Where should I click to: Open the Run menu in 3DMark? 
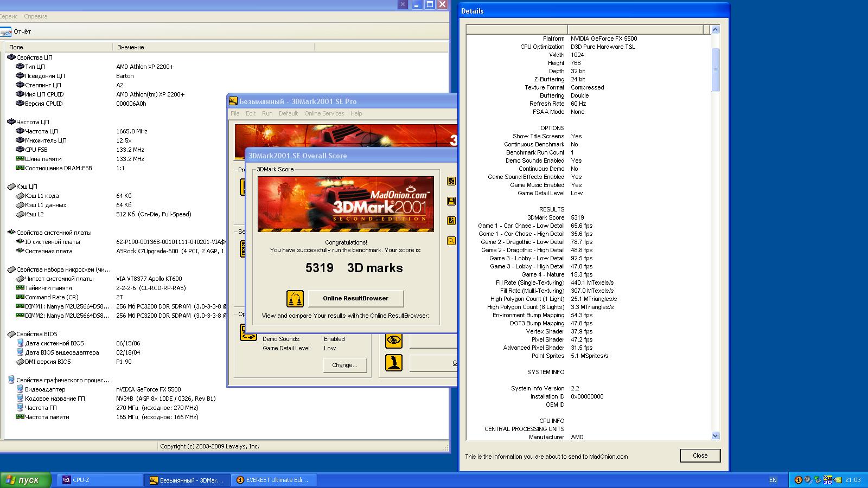click(x=267, y=113)
